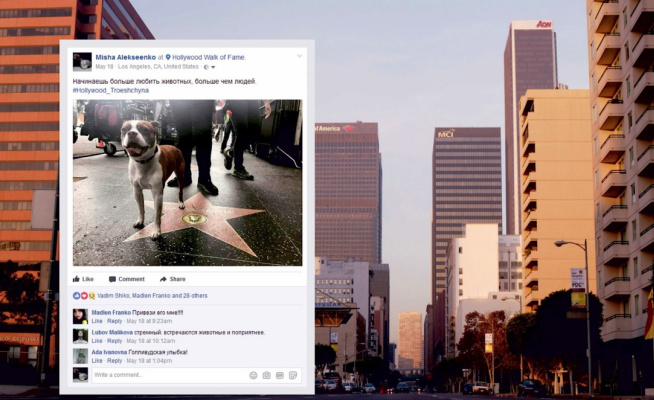Open post options chevron at top right

point(299,56)
